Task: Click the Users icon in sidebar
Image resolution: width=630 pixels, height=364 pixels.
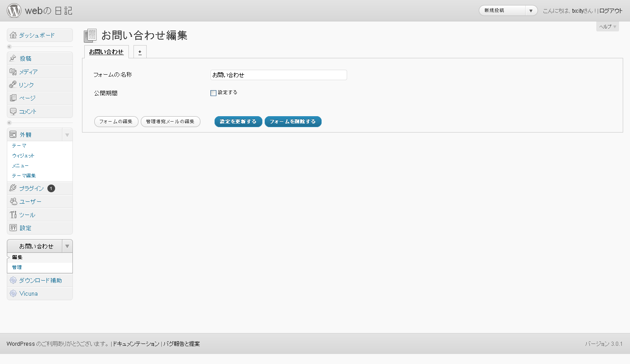Action: [x=13, y=202]
